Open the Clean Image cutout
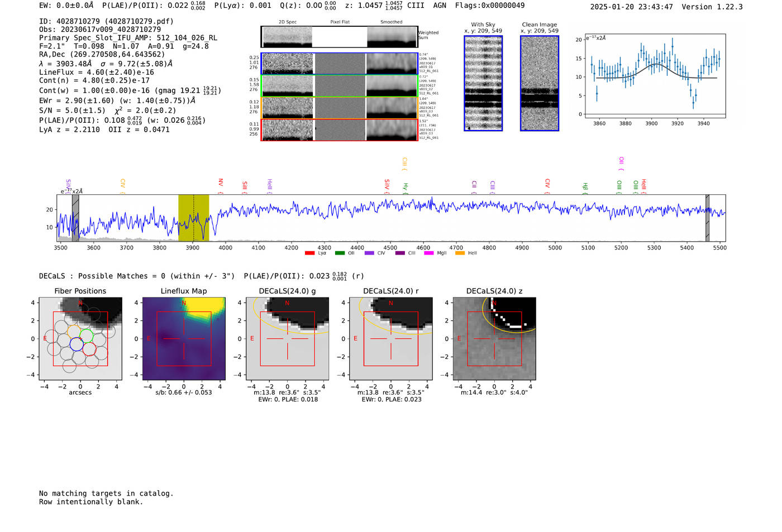The width and height of the screenshot is (782, 532). 540,83
